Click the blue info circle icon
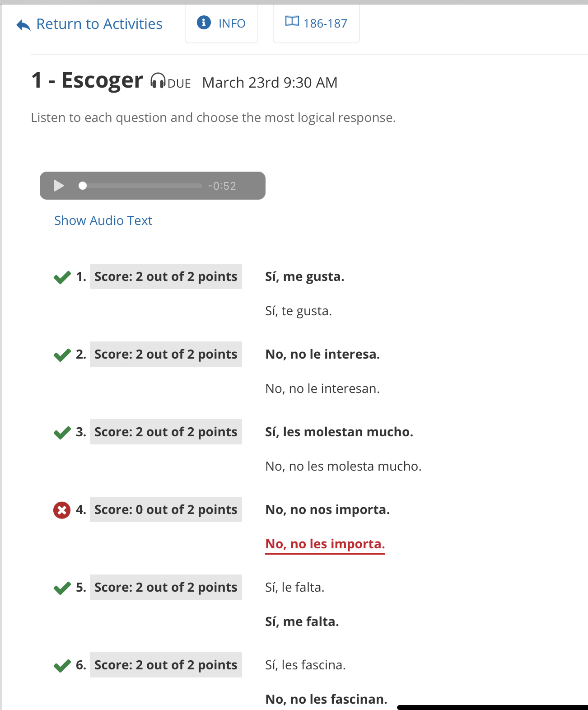The height and width of the screenshot is (710, 588). click(x=204, y=22)
